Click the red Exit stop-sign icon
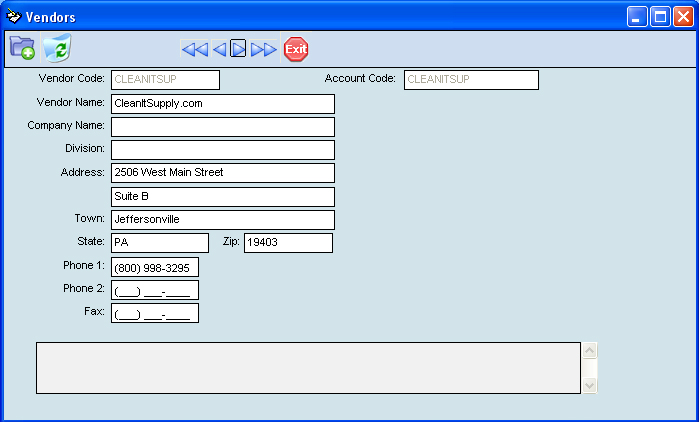Screen dimensions: 699x422 coord(296,49)
